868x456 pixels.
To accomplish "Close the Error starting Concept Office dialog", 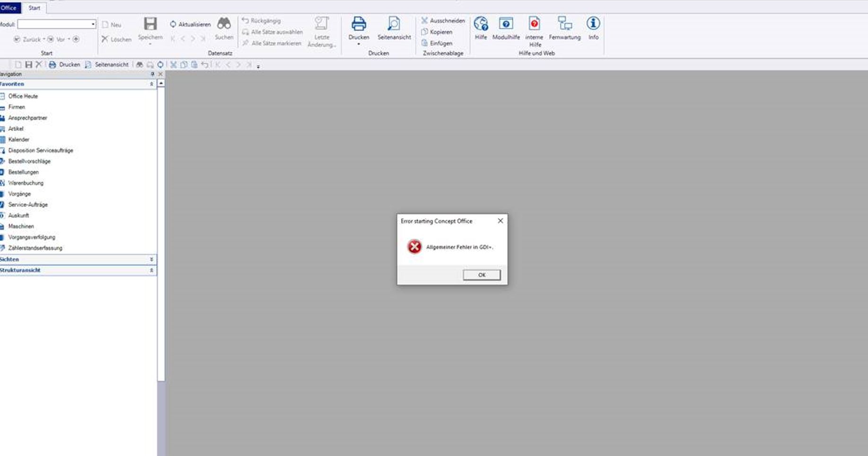I will pos(500,221).
